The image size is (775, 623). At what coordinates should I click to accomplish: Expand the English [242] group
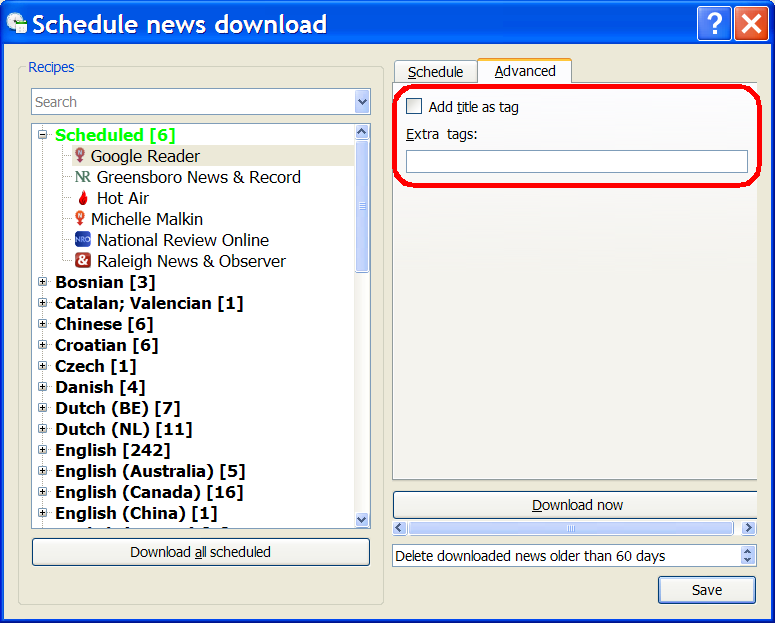43,450
